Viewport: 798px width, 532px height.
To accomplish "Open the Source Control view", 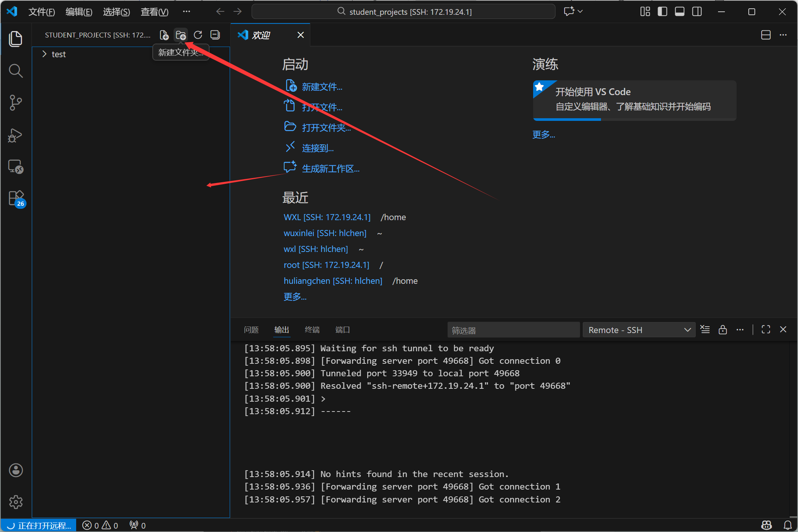I will pos(16,103).
